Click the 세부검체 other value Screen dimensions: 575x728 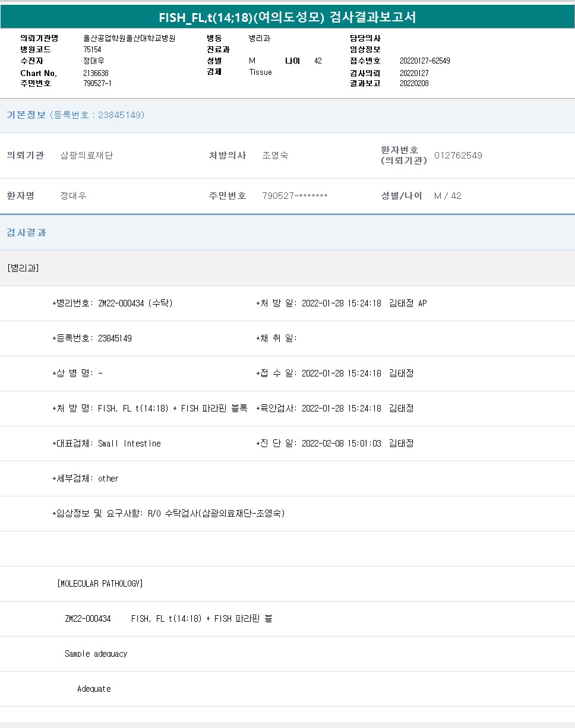pyautogui.click(x=108, y=479)
